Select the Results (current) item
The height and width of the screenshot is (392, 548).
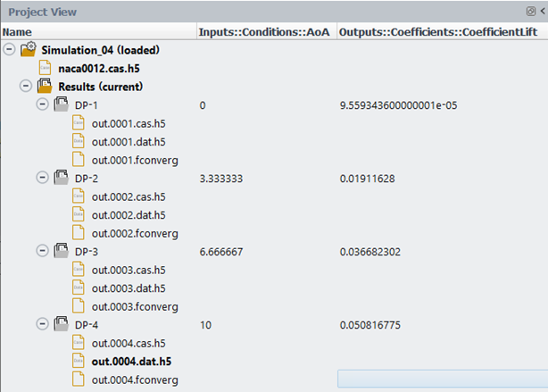coord(100,87)
